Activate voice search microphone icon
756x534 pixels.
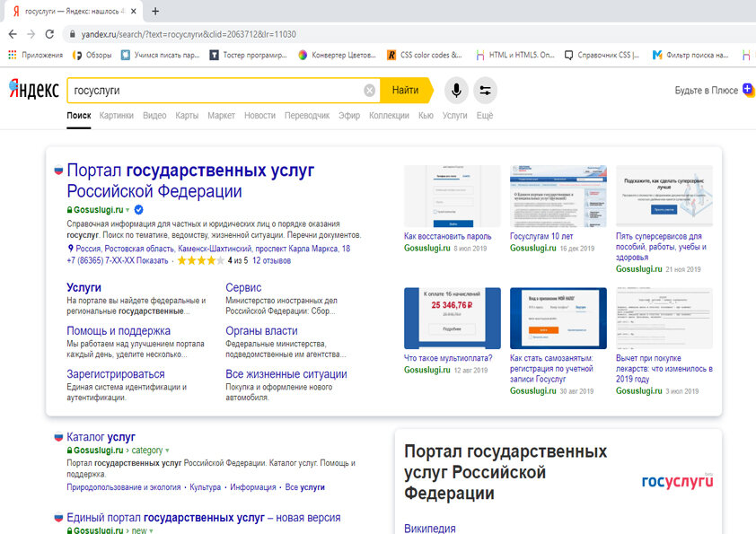tap(456, 90)
